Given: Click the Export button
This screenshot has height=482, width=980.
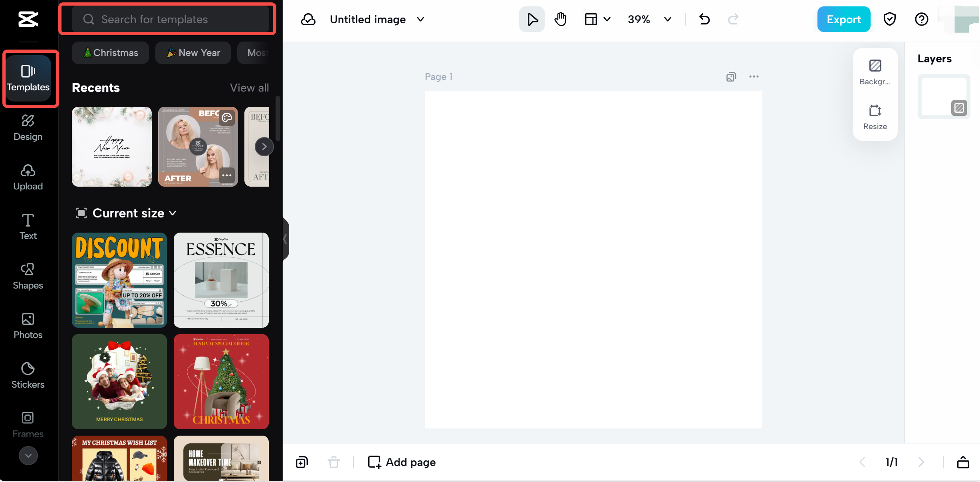Looking at the screenshot, I should [843, 19].
